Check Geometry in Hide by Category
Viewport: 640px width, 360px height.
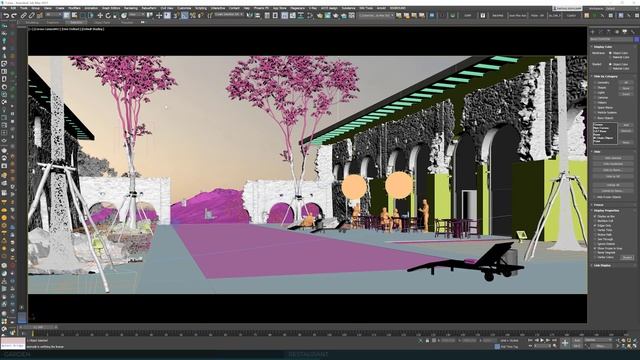click(595, 83)
